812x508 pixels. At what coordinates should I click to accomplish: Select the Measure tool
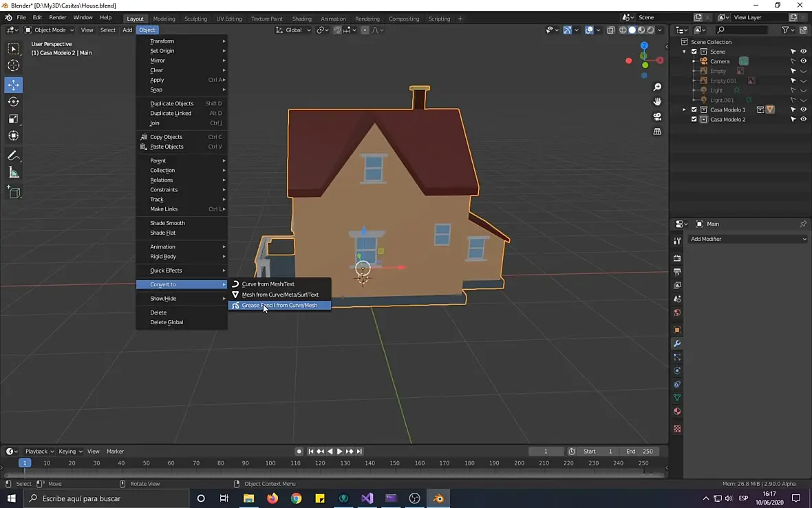(14, 173)
